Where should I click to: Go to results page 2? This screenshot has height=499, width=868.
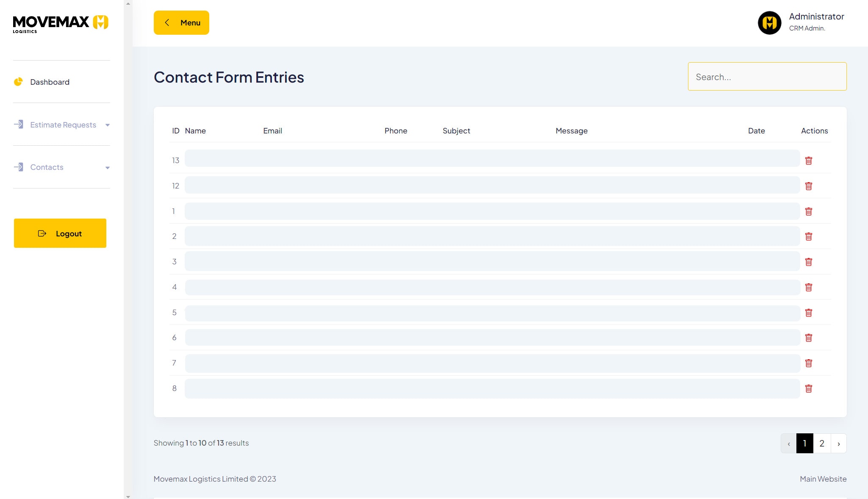point(821,443)
